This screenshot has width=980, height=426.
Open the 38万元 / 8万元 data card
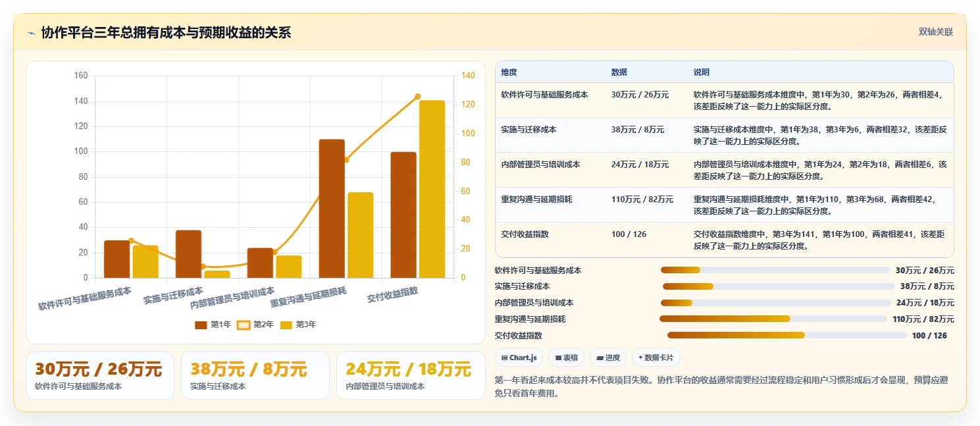point(255,375)
